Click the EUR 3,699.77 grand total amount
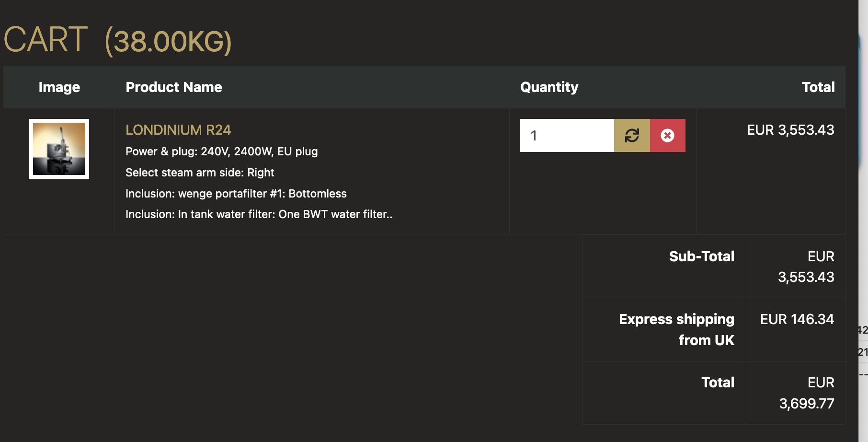 tap(807, 393)
